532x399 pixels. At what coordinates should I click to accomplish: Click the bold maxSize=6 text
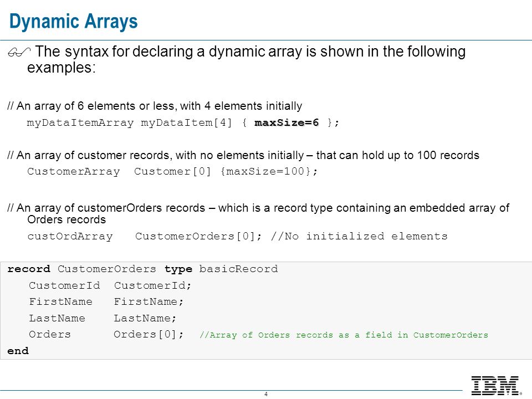pos(287,122)
